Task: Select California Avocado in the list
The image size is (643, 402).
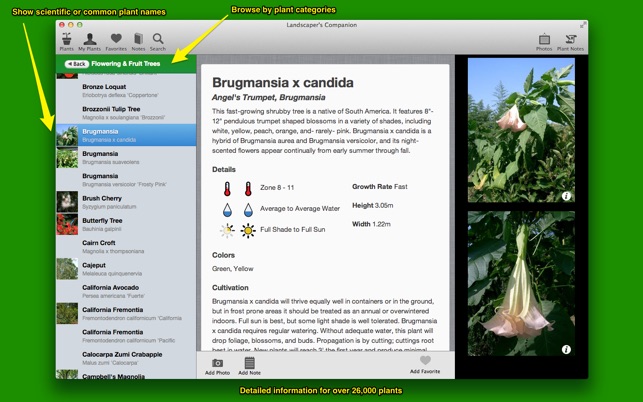Action: click(x=126, y=291)
